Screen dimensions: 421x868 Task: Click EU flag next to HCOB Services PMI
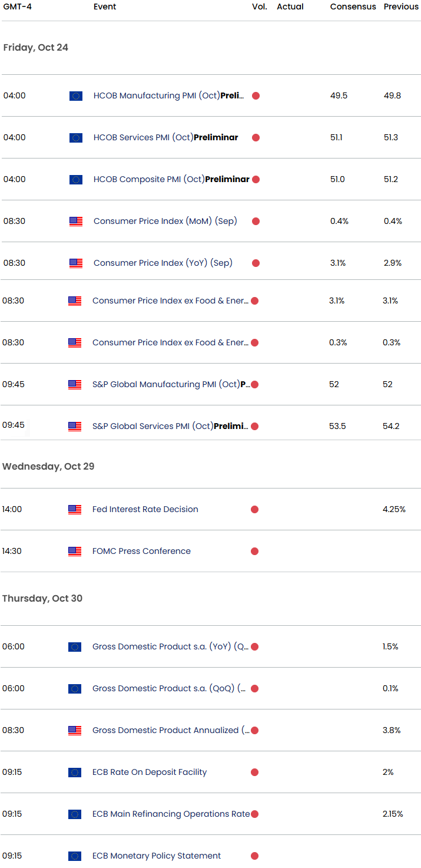coord(76,138)
